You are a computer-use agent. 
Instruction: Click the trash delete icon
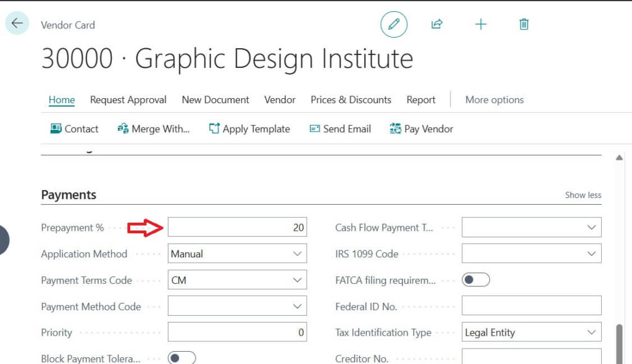click(x=523, y=25)
